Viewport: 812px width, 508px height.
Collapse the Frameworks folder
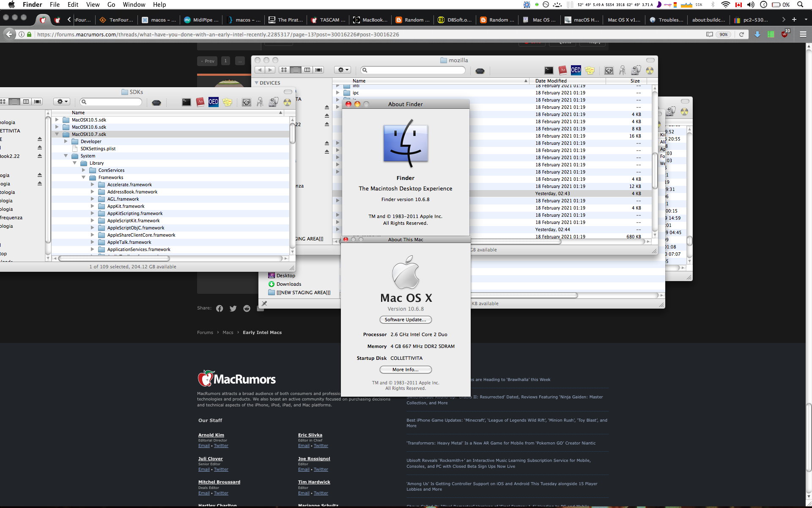[x=83, y=177]
